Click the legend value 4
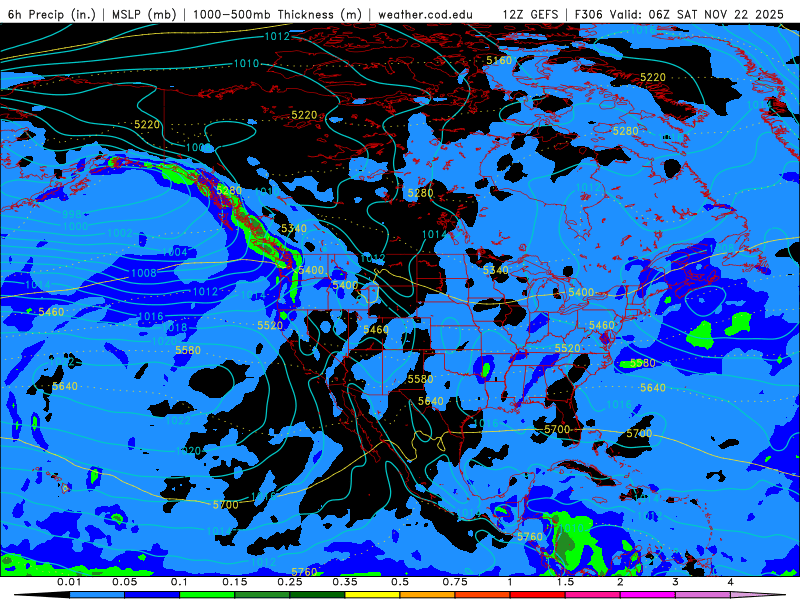This screenshot has width=800, height=600. coord(731,582)
